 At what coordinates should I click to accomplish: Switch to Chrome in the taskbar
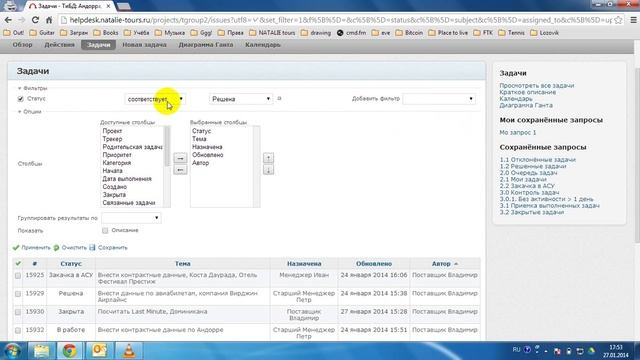coord(69,351)
